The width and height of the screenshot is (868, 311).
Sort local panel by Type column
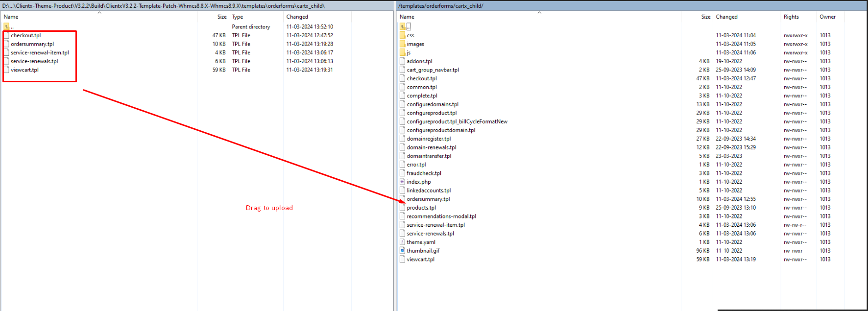tap(238, 17)
